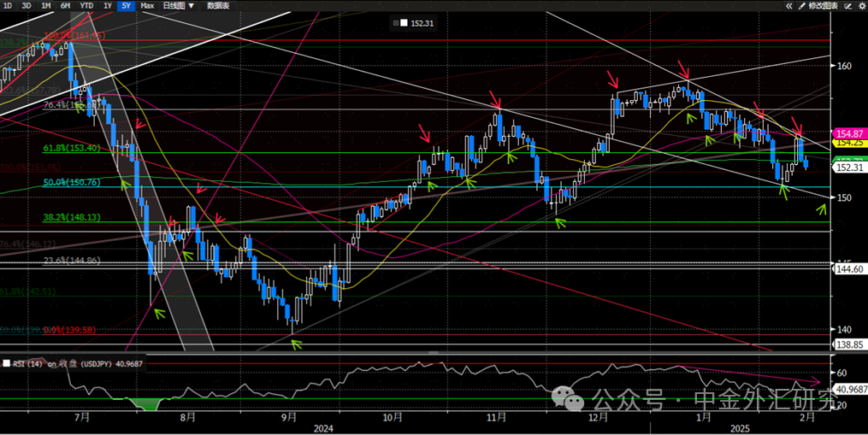Viewport: 868px width, 435px height.
Task: Toggle the white checkbox next to 152.31 legend
Action: [404, 23]
